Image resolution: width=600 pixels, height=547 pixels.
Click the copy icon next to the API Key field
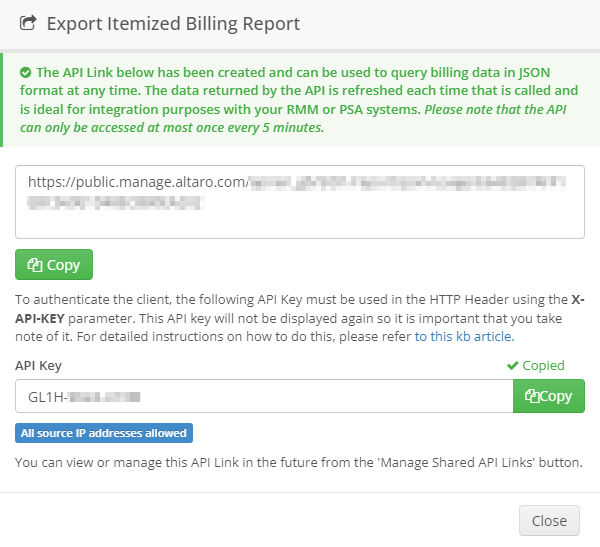531,396
